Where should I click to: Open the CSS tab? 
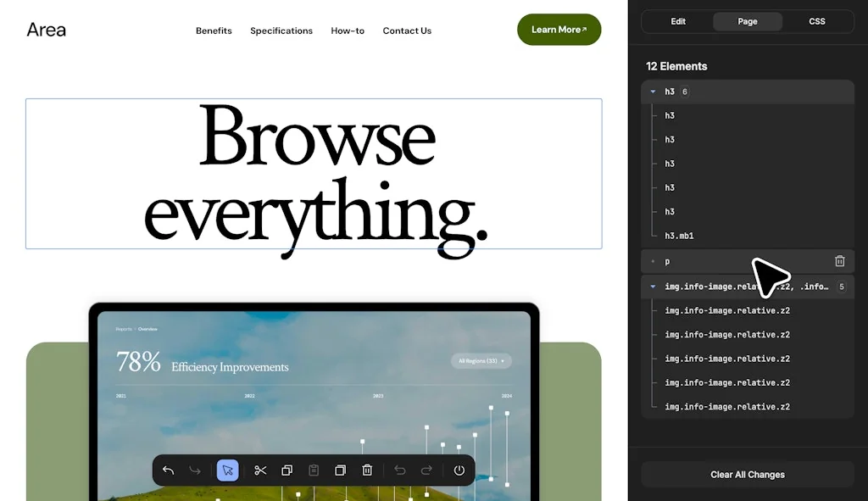pos(816,21)
